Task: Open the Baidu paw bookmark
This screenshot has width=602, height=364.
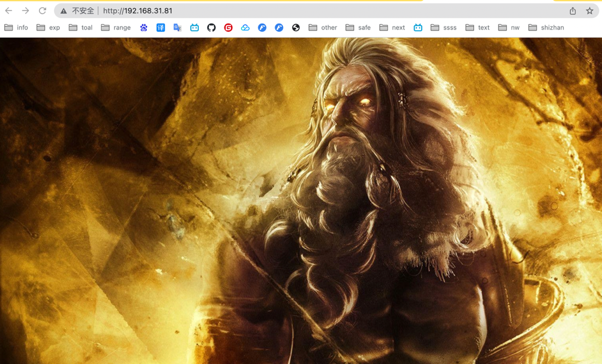Action: tap(144, 27)
